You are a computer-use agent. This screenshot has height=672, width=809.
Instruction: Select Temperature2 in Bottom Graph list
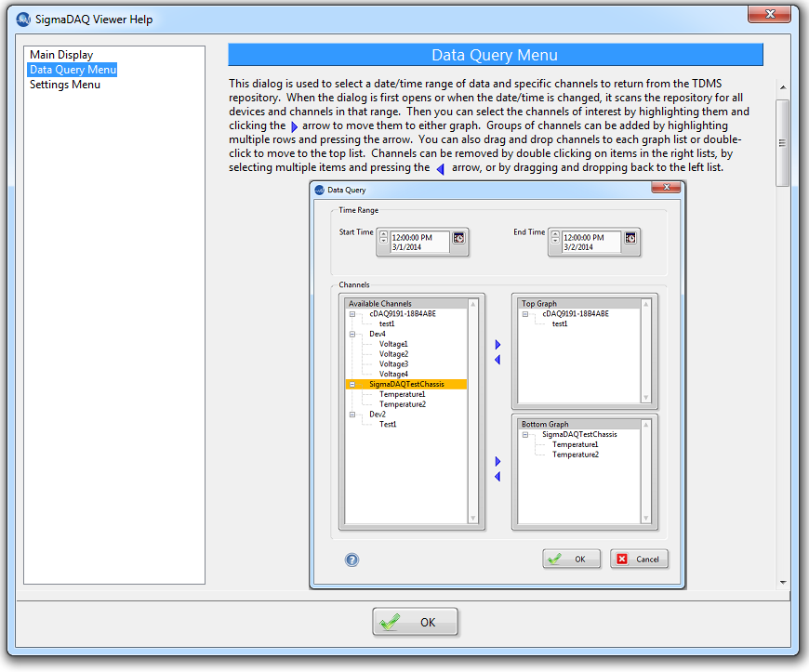(576, 455)
